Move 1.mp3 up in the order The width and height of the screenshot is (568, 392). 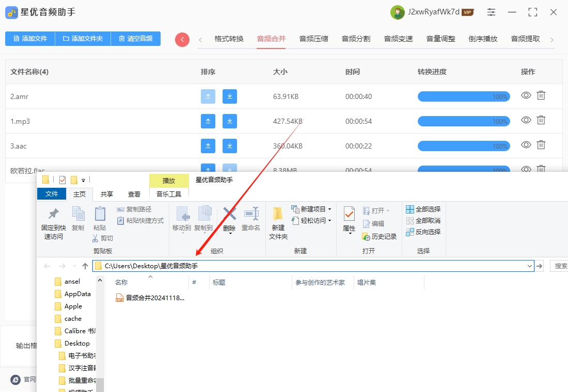[208, 121]
